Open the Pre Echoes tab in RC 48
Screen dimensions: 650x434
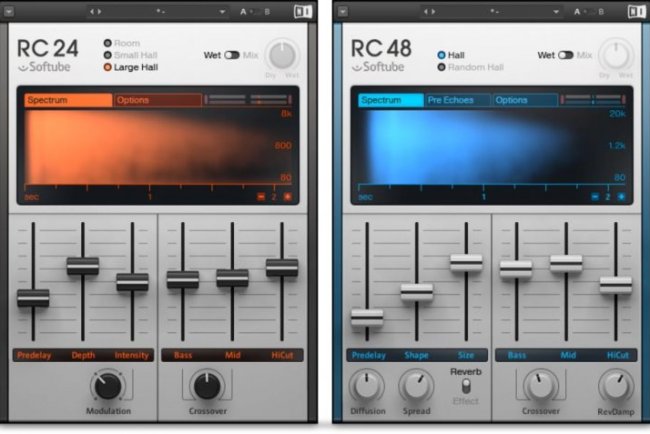[458, 100]
